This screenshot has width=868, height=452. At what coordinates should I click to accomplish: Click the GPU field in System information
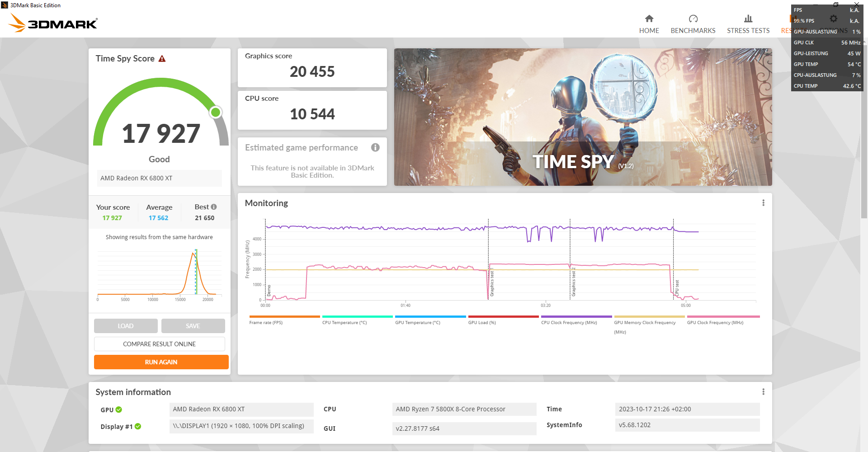(x=241, y=410)
